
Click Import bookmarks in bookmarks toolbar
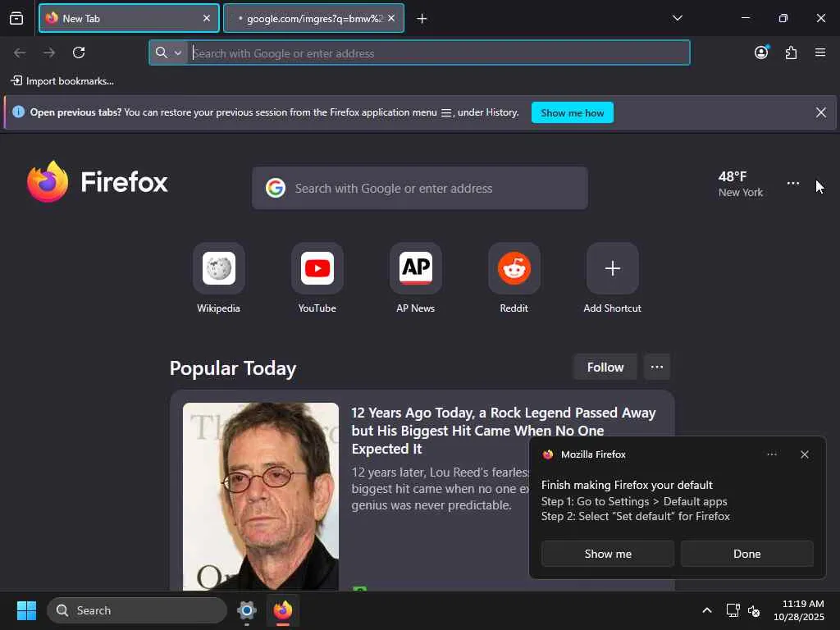coord(62,81)
